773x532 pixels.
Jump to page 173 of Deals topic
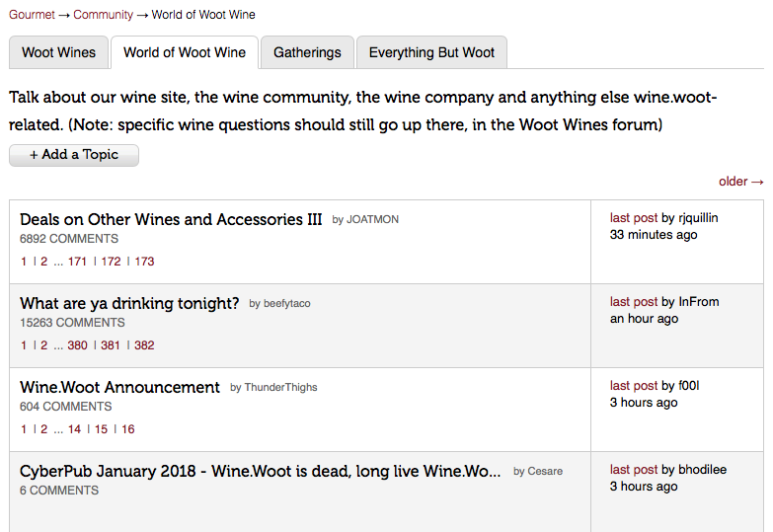click(144, 262)
